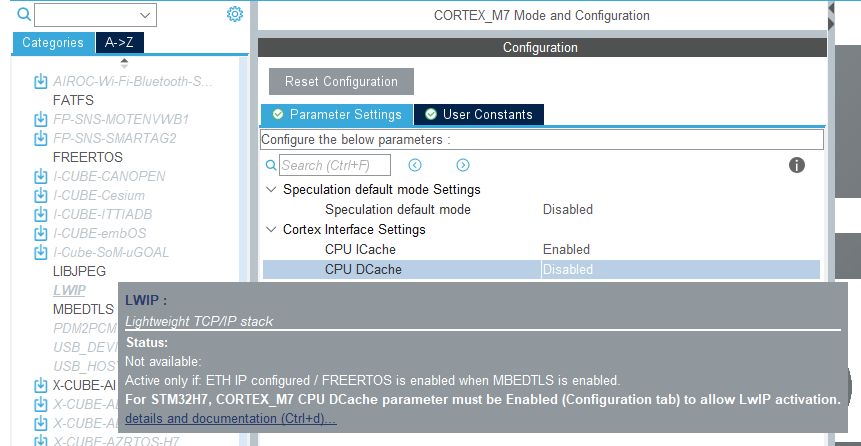Image resolution: width=861 pixels, height=446 pixels.
Task: Click Parameter Settings green check icon
Action: [278, 114]
